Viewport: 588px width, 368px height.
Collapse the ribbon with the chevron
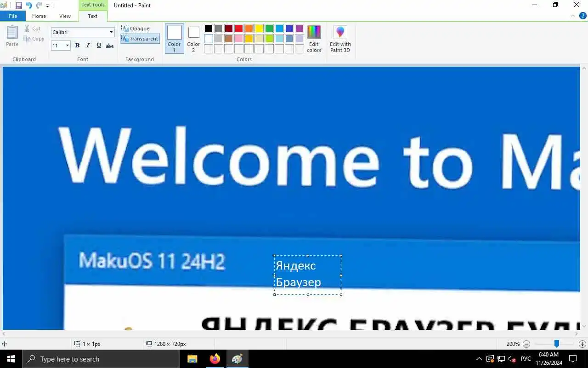573,16
